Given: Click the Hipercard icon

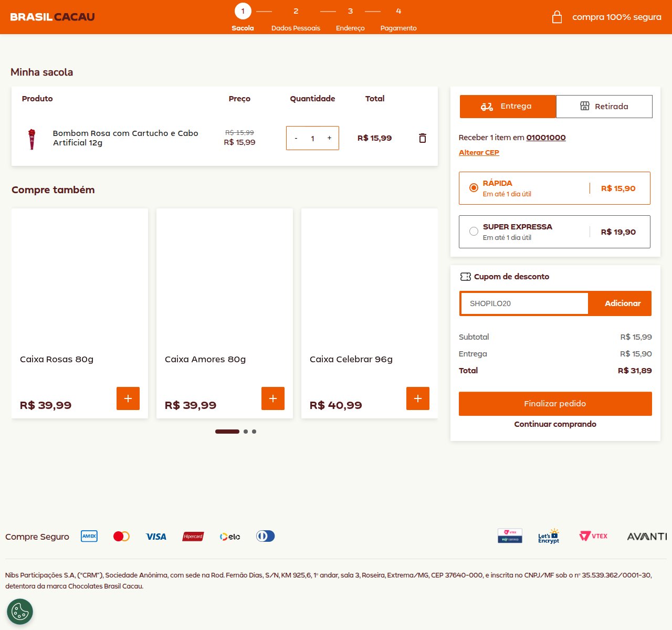Looking at the screenshot, I should [193, 537].
